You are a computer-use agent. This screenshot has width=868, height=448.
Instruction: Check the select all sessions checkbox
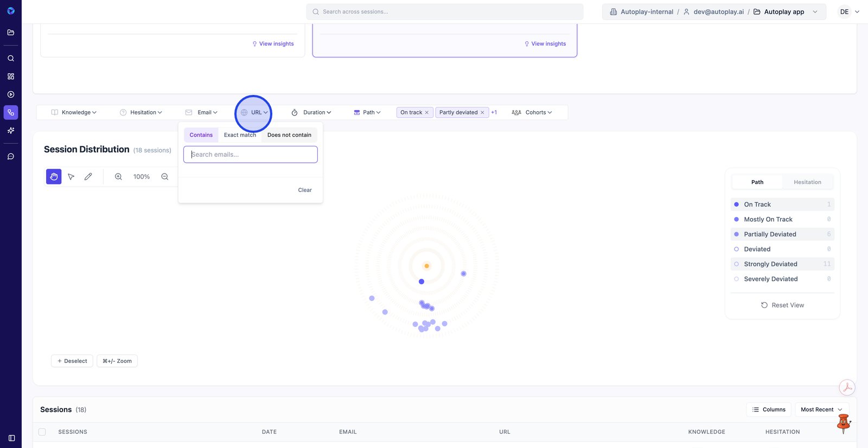(42, 432)
